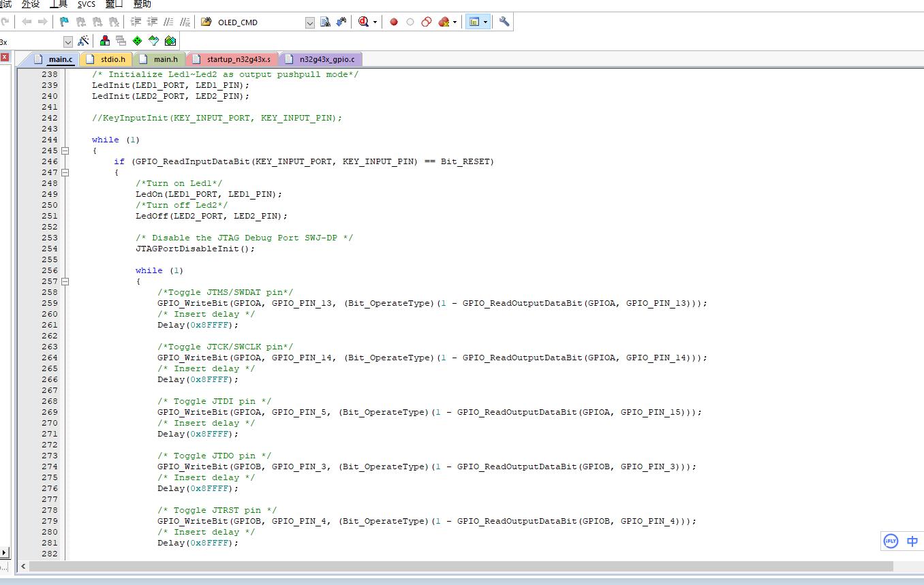Open the 外设 menu
This screenshot has height=585, width=924.
(31, 4)
